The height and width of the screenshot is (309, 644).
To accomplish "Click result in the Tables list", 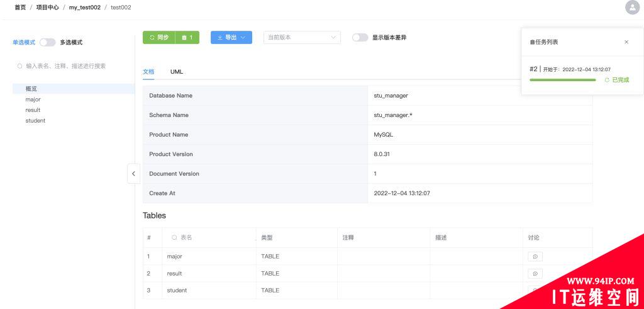I will (x=175, y=273).
